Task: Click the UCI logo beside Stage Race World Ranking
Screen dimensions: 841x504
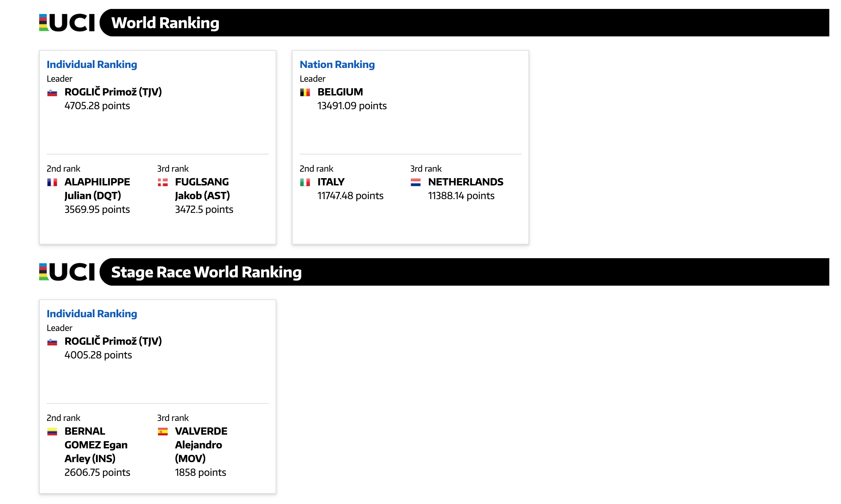Action: pos(67,272)
